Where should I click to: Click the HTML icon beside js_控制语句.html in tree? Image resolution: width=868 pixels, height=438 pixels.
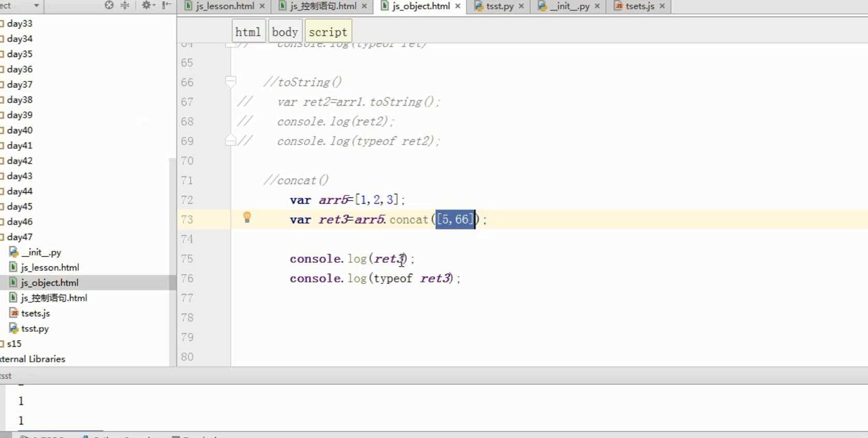click(14, 298)
